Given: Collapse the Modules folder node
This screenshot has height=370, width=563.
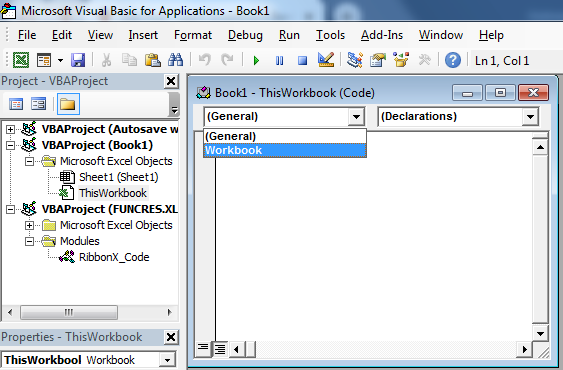Looking at the screenshot, I should [x=29, y=241].
